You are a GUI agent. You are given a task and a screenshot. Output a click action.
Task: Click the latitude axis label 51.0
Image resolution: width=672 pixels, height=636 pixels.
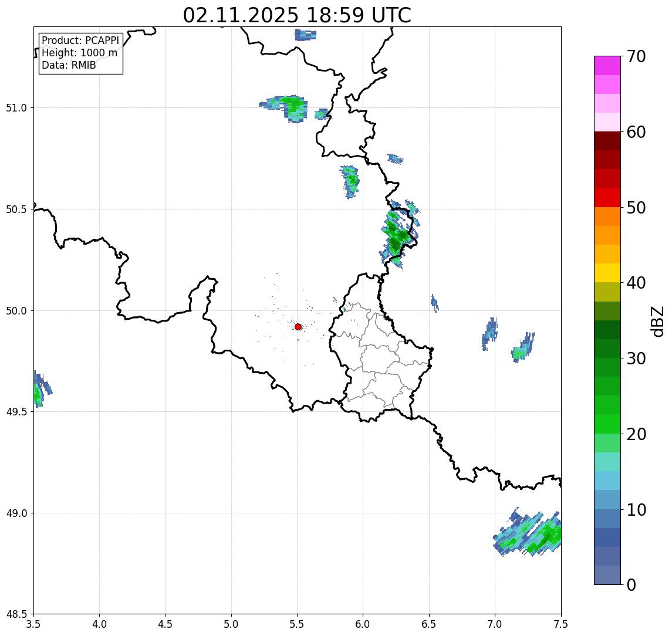[16, 108]
